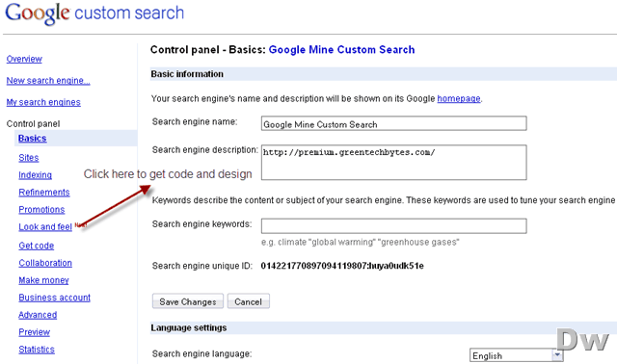The image size is (617, 364).
Task: Open Make money page
Action: [x=43, y=280]
